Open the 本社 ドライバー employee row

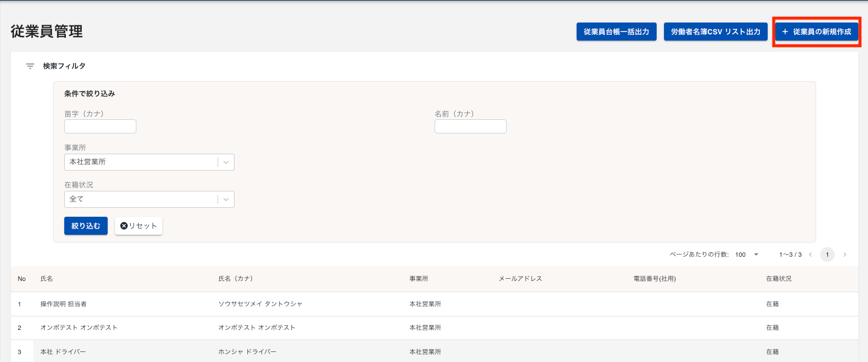[63, 352]
